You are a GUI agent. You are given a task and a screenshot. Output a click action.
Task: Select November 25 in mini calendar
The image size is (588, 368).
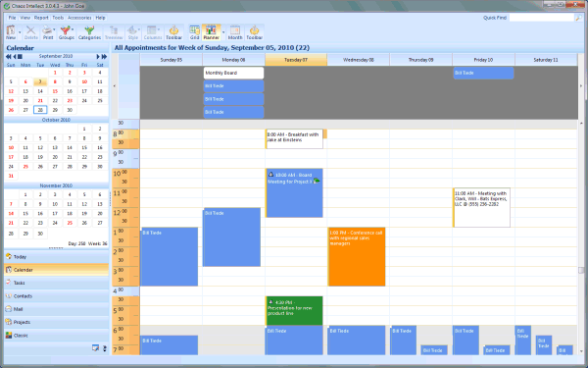70,223
